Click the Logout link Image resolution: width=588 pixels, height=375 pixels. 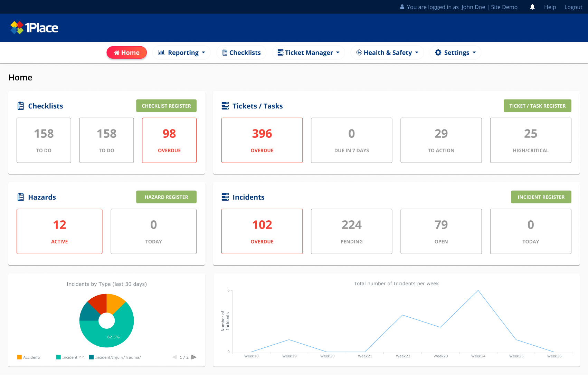pyautogui.click(x=573, y=7)
